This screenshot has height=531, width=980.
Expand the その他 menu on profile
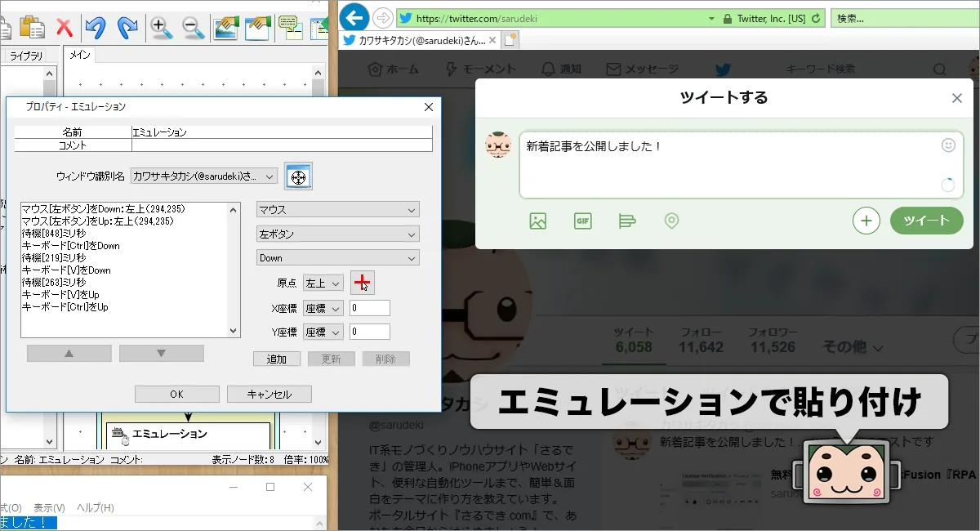coord(853,347)
